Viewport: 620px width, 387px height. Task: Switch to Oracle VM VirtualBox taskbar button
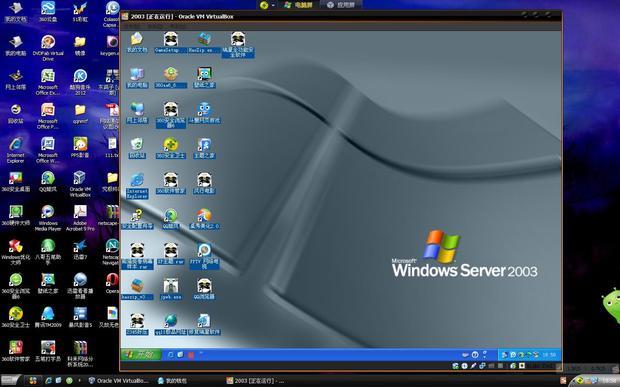(x=118, y=381)
